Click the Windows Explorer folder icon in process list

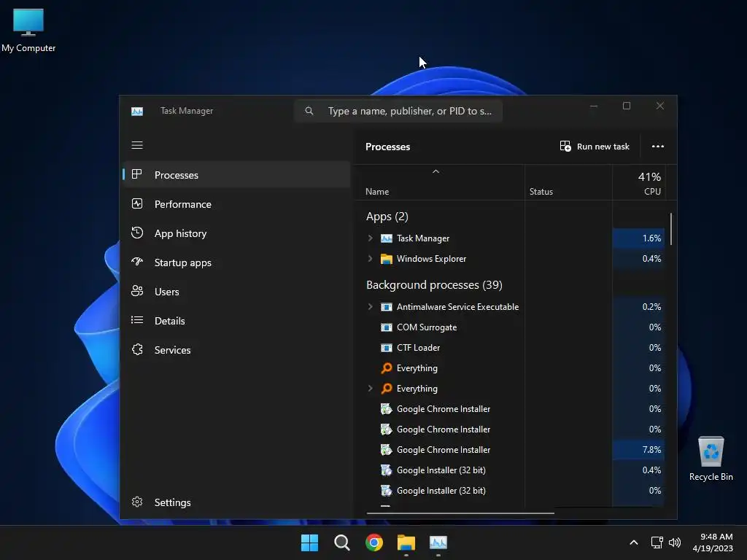[x=387, y=259]
